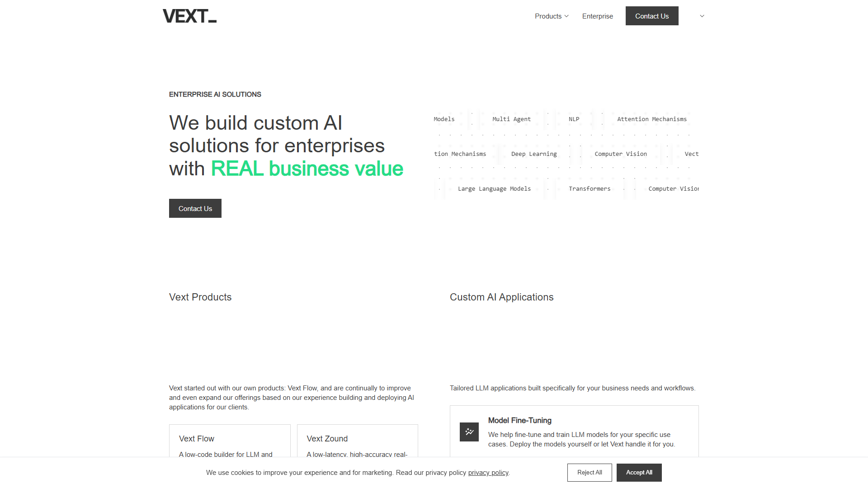Click the Vext Products heading

tap(200, 297)
